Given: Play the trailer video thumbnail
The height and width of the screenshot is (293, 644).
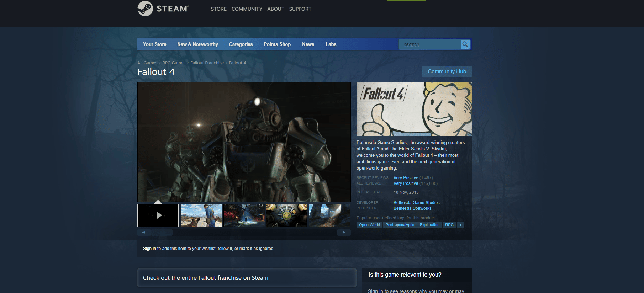Looking at the screenshot, I should (x=158, y=215).
